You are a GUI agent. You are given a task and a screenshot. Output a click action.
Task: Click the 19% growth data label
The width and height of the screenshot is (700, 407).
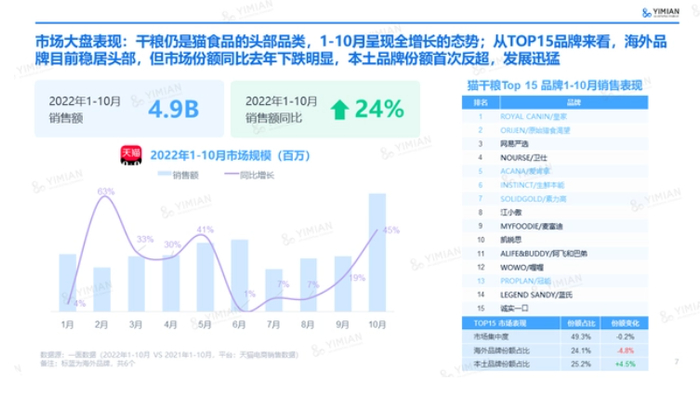point(357,278)
